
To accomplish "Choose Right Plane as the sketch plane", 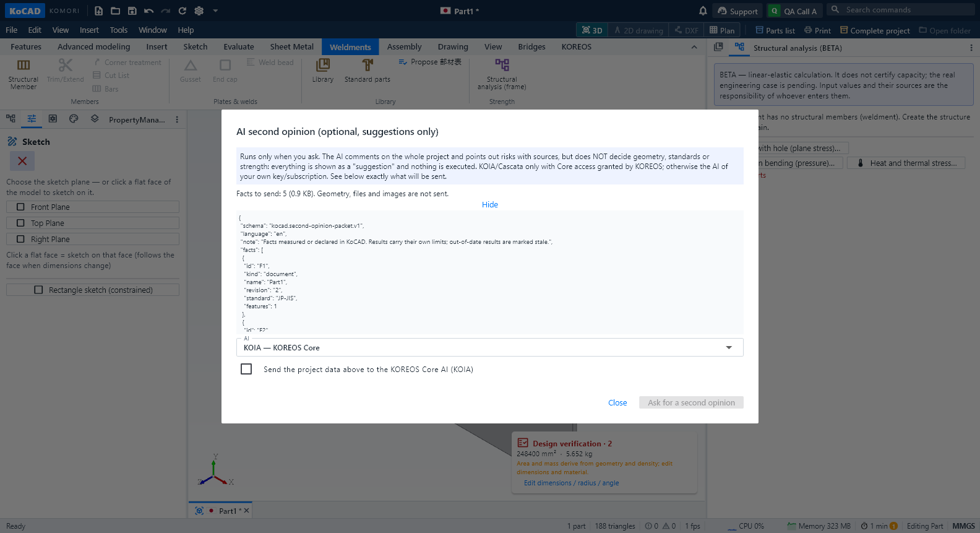I will tap(93, 239).
